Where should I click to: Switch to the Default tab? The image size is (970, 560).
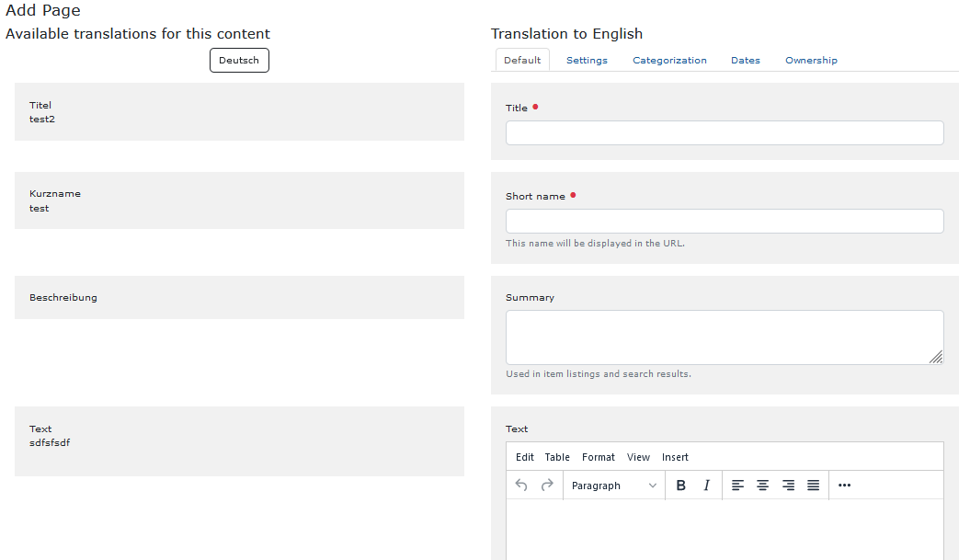click(x=522, y=60)
